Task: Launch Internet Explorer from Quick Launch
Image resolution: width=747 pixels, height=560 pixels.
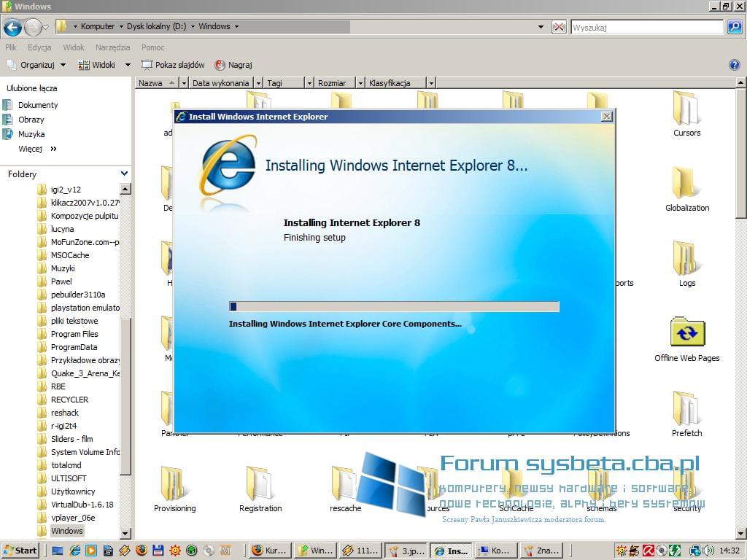Action: click(75, 551)
